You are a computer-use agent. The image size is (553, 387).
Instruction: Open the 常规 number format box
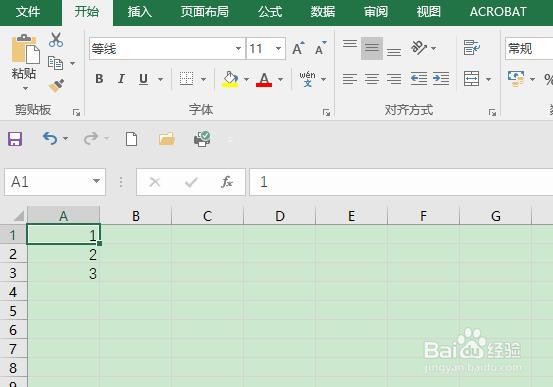click(x=529, y=48)
